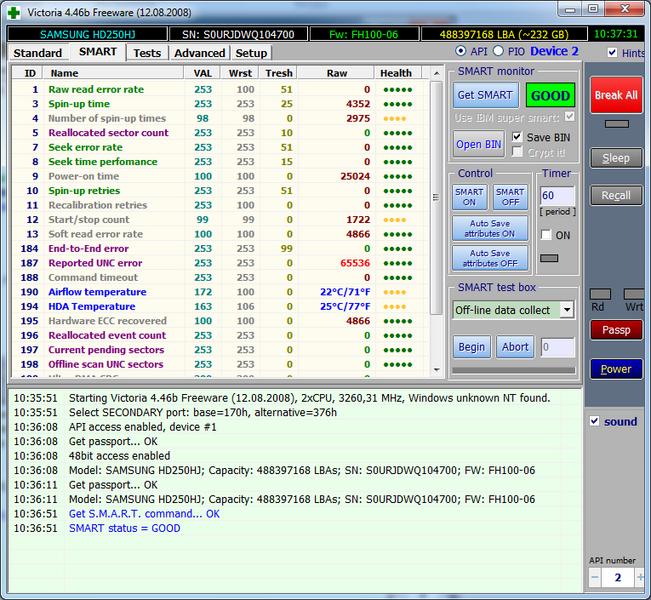Enable the Timer ON checkbox
The width and height of the screenshot is (651, 600).
click(x=546, y=235)
